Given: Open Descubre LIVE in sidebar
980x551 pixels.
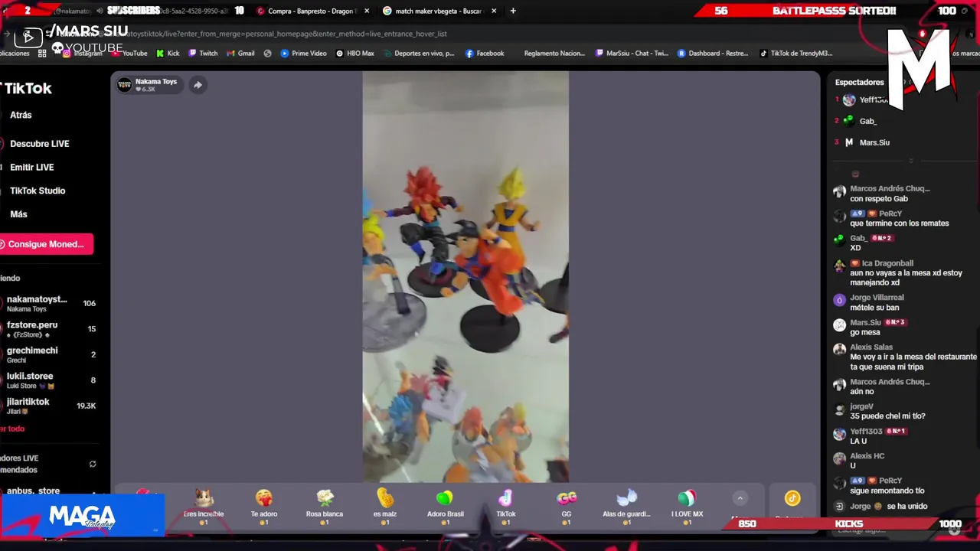Looking at the screenshot, I should (39, 144).
